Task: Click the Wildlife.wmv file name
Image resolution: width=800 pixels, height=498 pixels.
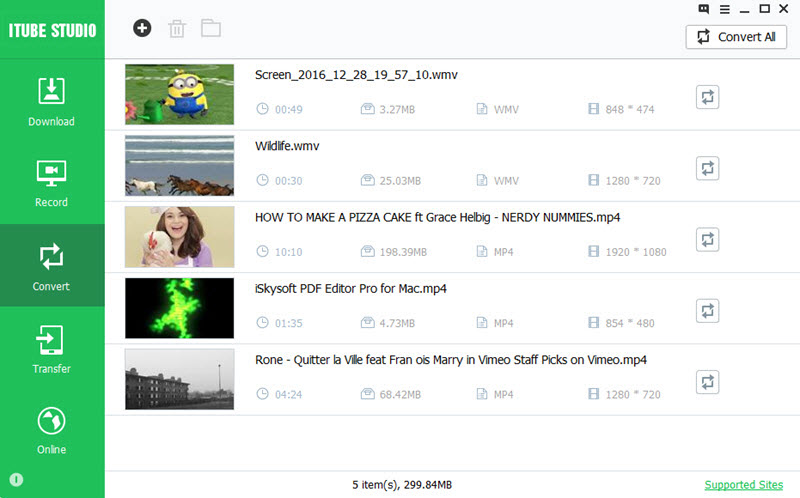Action: [287, 146]
